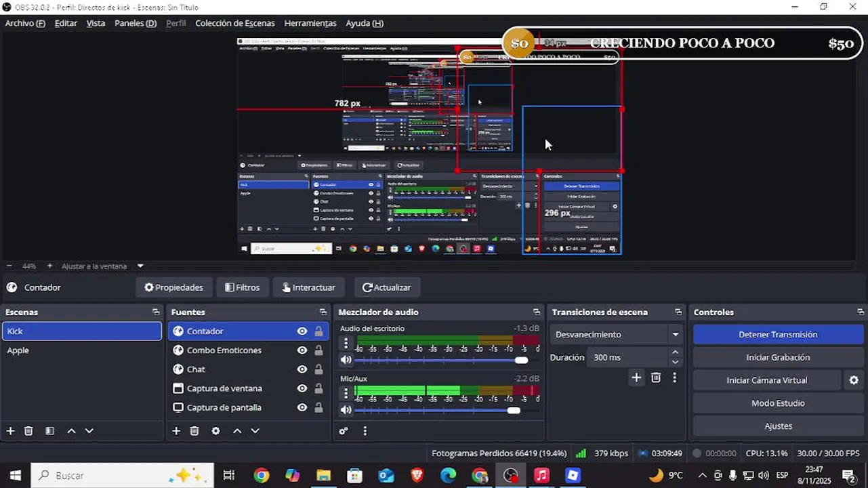Viewport: 868px width, 488px height.
Task: Remove selected source with trash icon
Action: 194,431
